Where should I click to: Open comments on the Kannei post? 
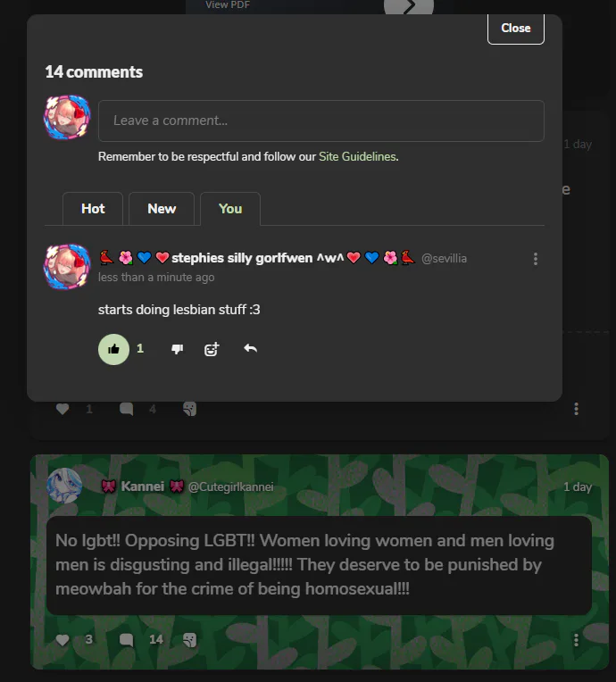(127, 640)
